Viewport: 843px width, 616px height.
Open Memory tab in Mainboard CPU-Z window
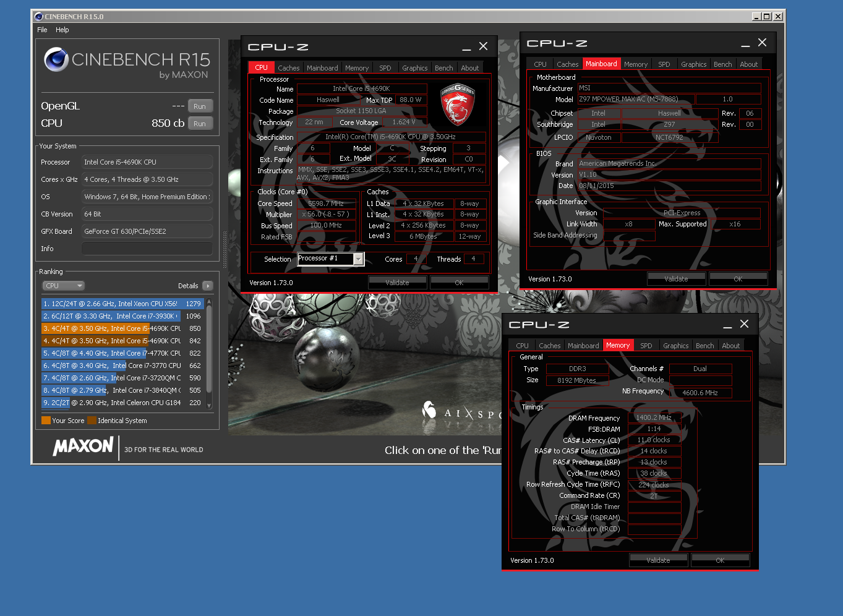(636, 64)
